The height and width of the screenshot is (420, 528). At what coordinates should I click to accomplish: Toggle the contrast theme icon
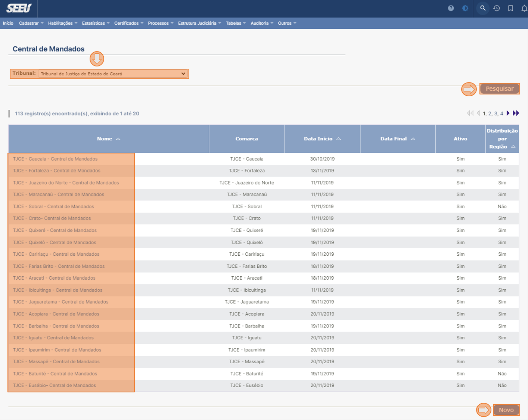tap(465, 8)
